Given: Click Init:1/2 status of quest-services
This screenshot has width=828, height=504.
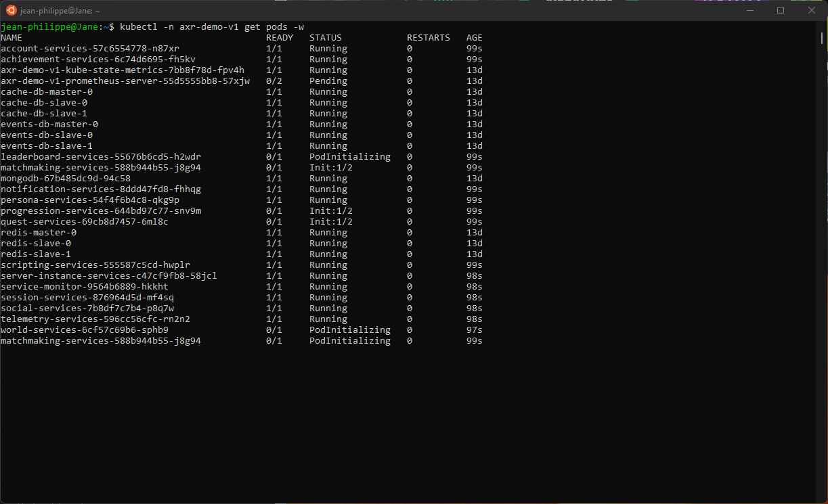Looking at the screenshot, I should point(331,222).
